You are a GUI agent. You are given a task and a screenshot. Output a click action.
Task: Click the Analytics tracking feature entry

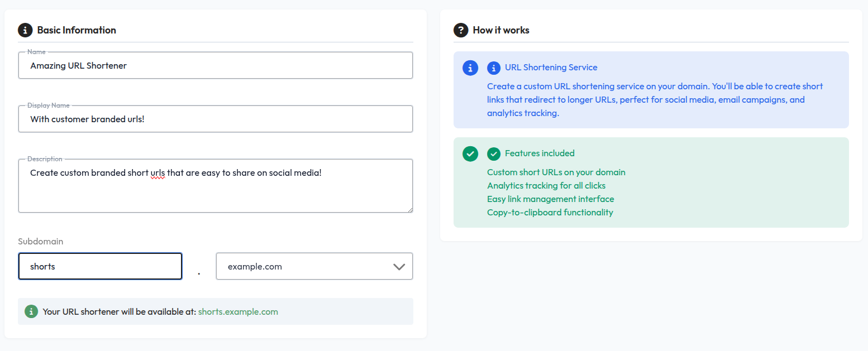pyautogui.click(x=546, y=185)
